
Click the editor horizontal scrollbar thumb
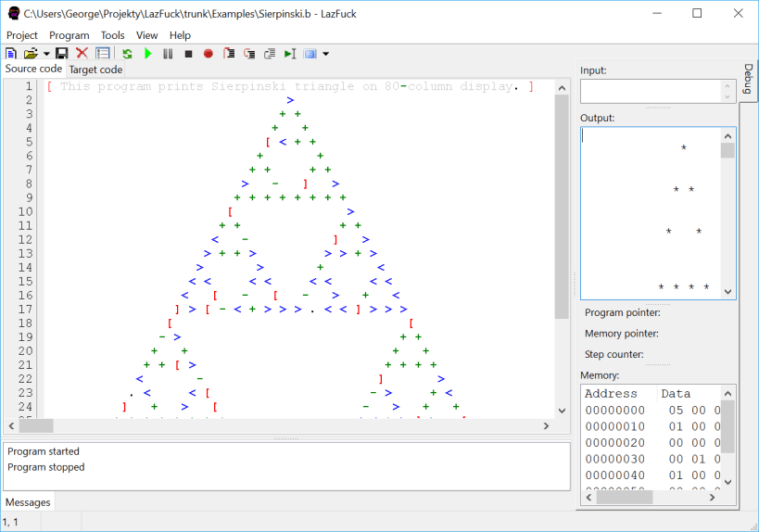tap(36, 426)
